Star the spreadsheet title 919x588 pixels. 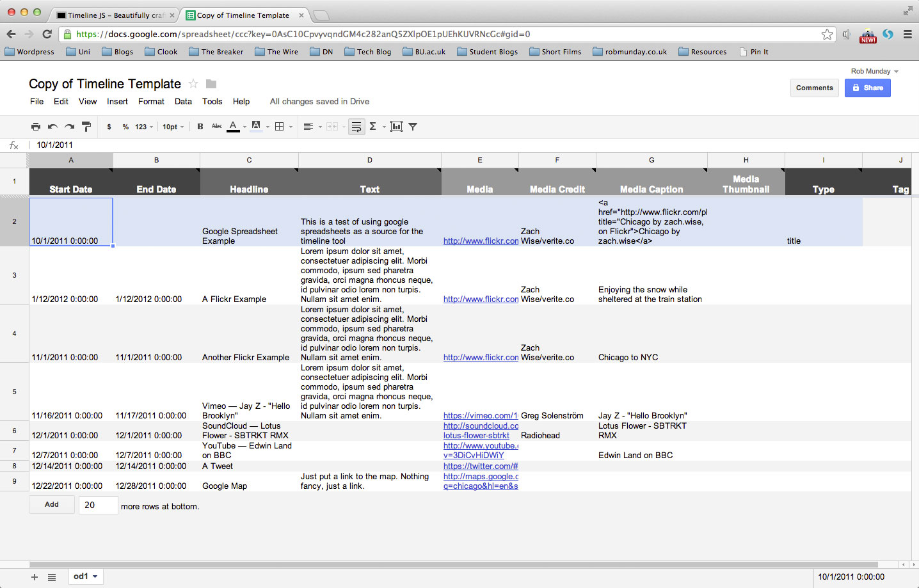(x=193, y=84)
